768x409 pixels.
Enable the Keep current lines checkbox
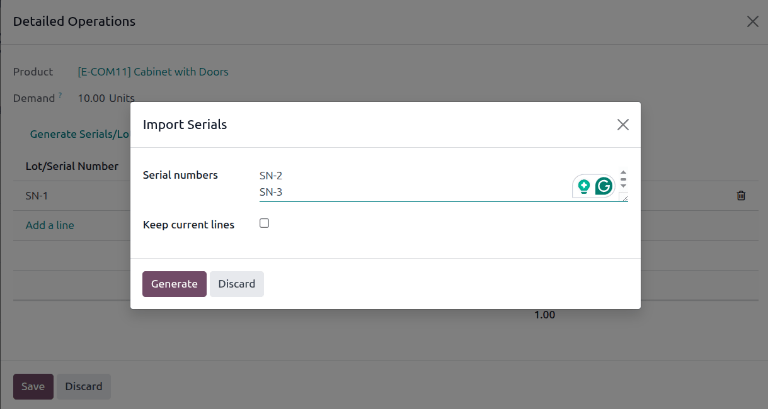pos(264,223)
